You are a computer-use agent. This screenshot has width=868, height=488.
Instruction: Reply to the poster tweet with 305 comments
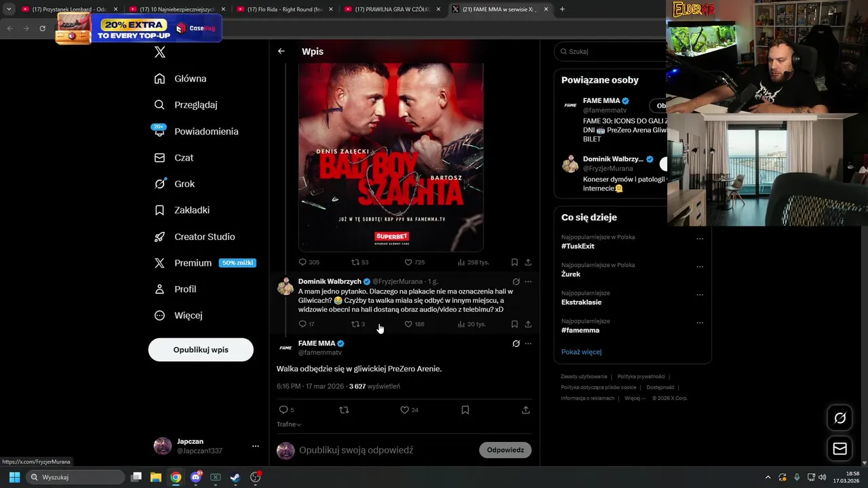point(309,262)
